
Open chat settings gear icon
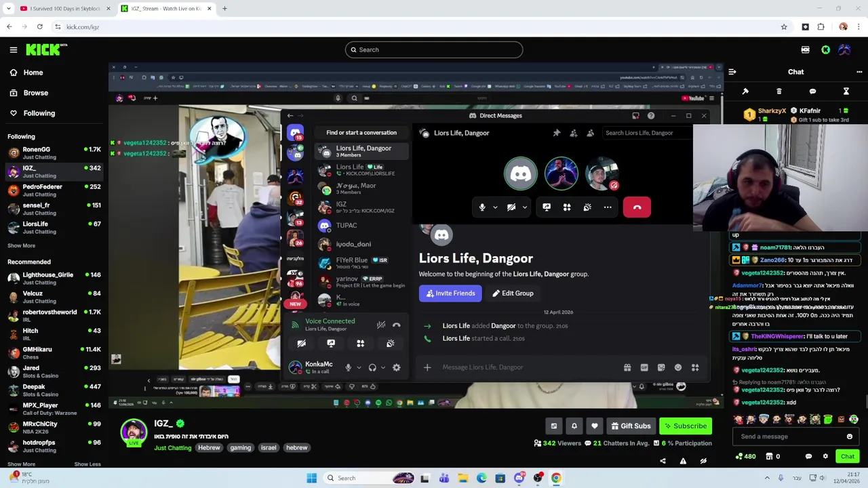(x=825, y=456)
